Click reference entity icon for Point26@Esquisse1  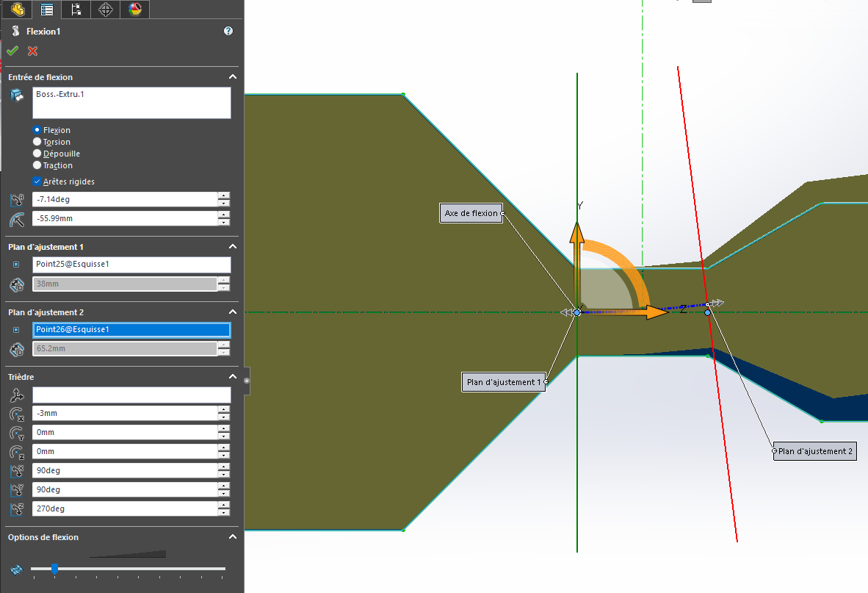click(x=16, y=330)
